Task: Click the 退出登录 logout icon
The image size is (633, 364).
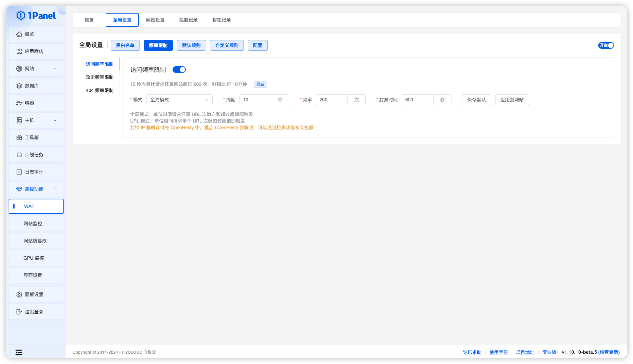Action: [19, 312]
